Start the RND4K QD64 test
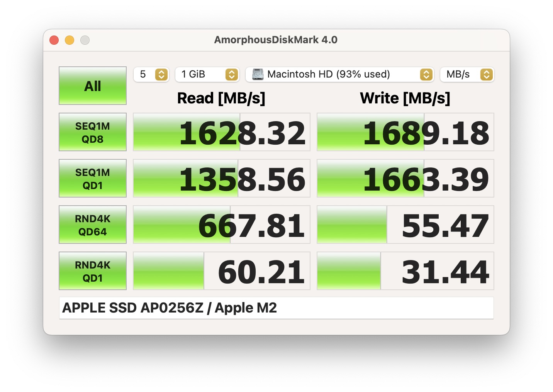The height and width of the screenshot is (392, 553). (x=93, y=225)
